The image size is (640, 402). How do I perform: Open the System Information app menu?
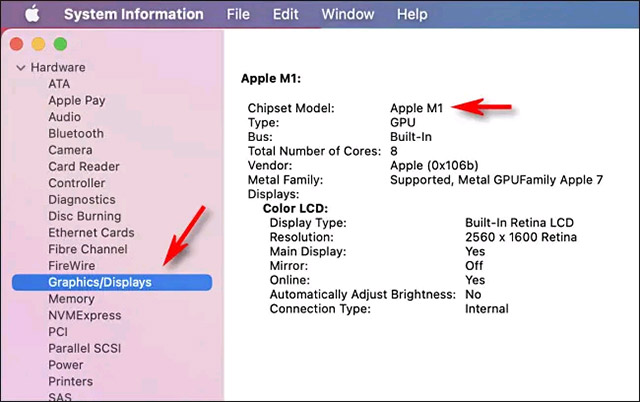click(x=133, y=14)
